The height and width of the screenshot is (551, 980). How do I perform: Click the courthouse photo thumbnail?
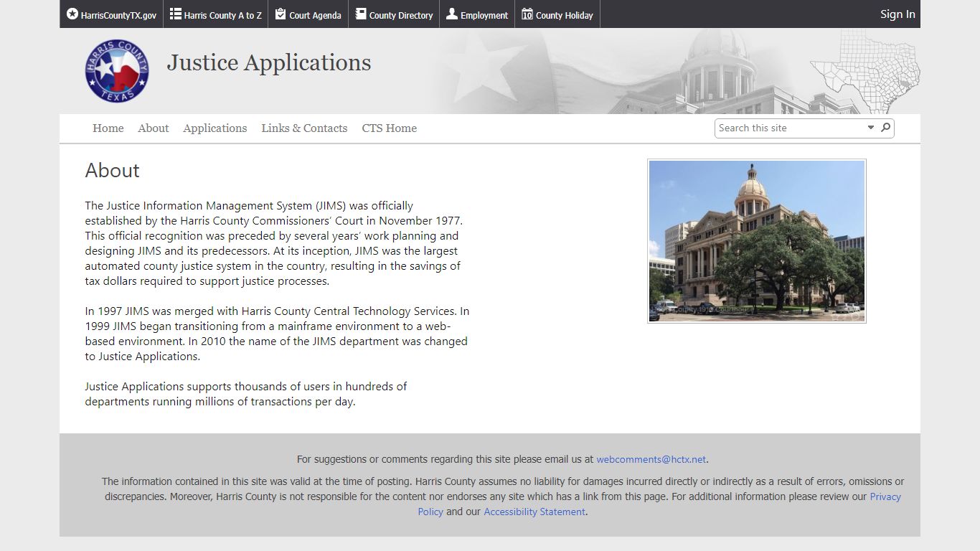pyautogui.click(x=757, y=241)
